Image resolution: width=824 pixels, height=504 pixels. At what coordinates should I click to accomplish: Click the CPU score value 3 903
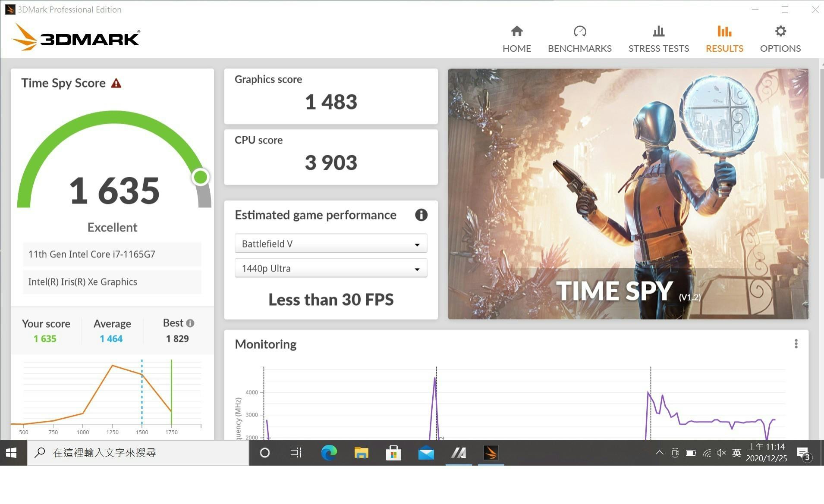331,163
